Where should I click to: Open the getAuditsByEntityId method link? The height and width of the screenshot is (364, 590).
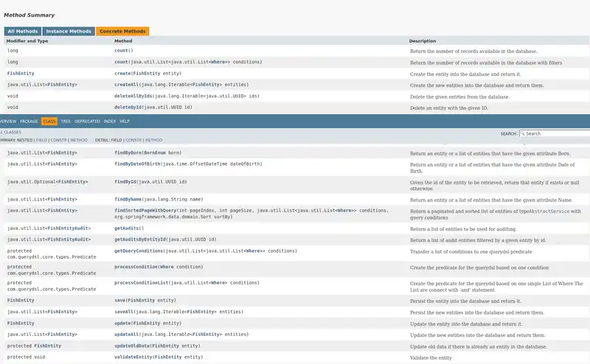click(x=140, y=239)
